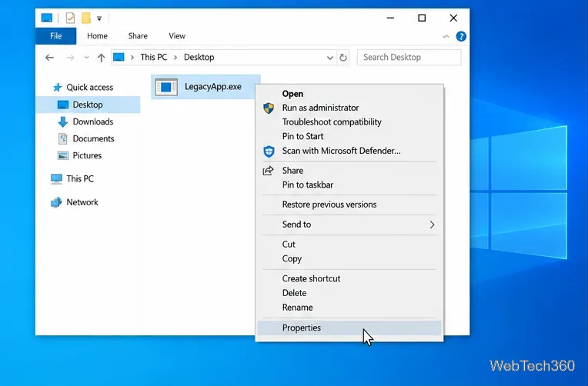Open Documents in the navigation pane

[93, 138]
